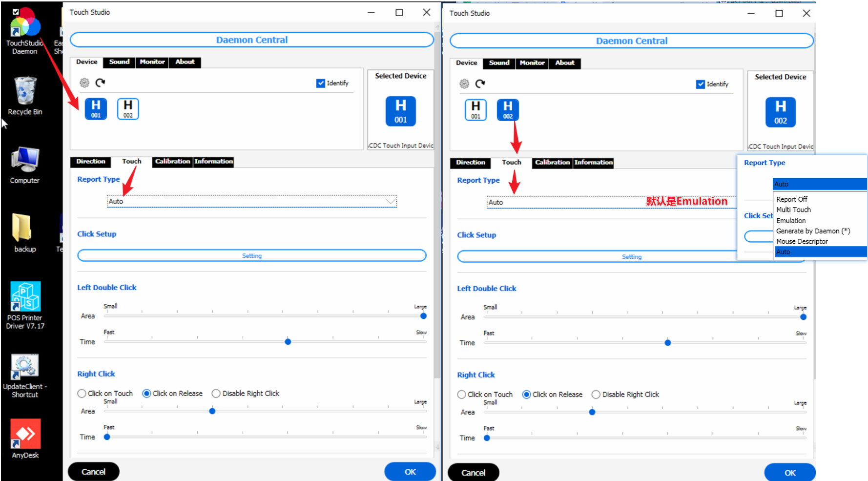
Task: Click Selected Device H 001 icon
Action: point(400,111)
